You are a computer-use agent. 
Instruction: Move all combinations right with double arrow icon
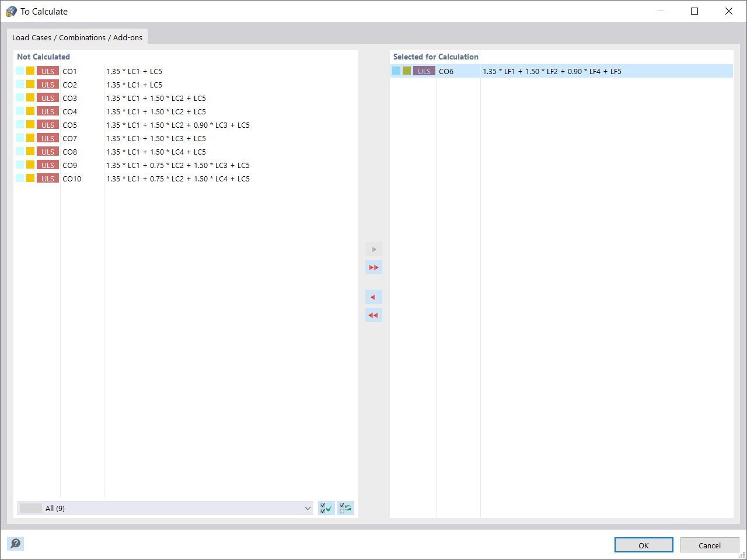pyautogui.click(x=373, y=267)
